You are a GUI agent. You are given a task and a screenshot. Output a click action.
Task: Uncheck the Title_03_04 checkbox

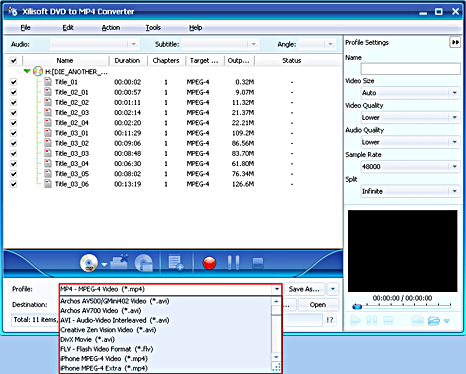(x=13, y=164)
